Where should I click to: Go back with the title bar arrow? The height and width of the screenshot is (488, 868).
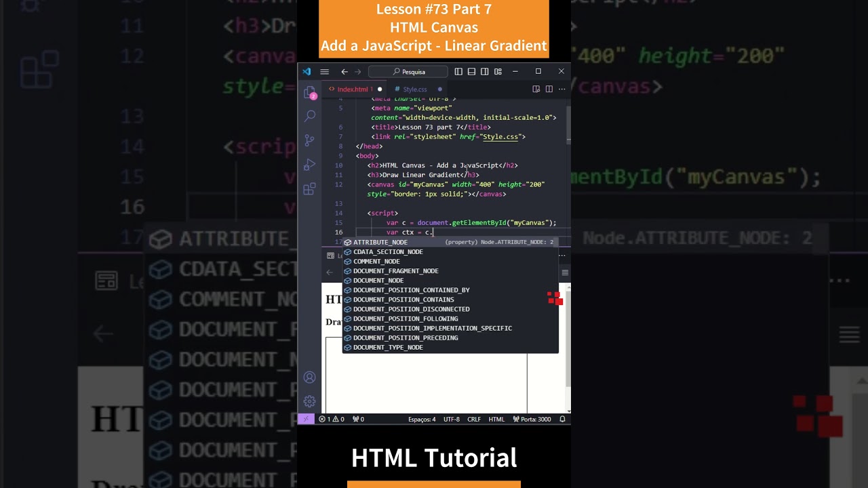[x=344, y=71]
